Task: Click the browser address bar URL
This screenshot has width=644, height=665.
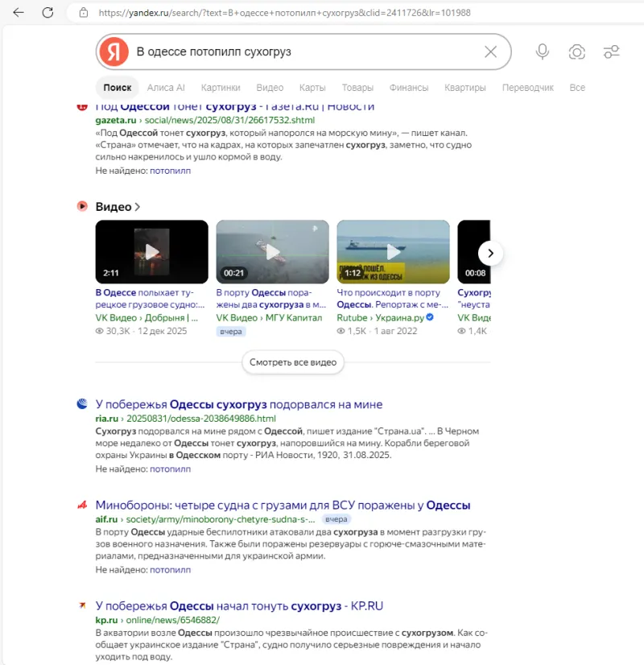Action: (284, 13)
